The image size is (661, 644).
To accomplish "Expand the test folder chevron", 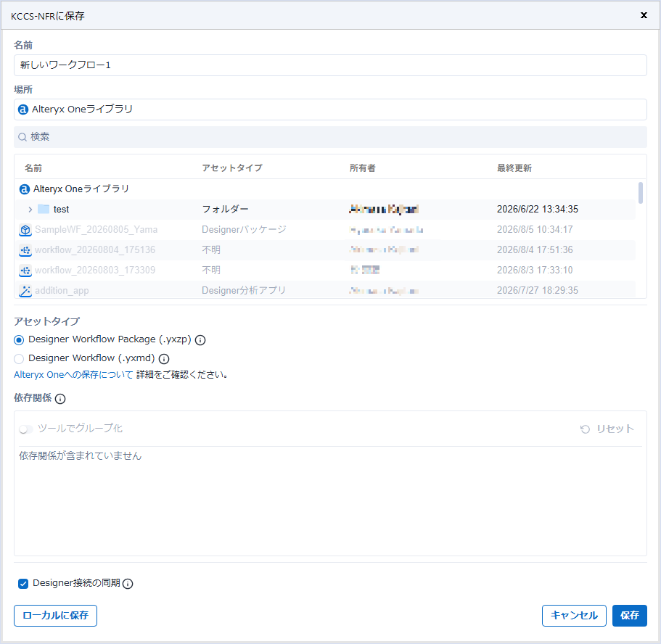I will (30, 209).
